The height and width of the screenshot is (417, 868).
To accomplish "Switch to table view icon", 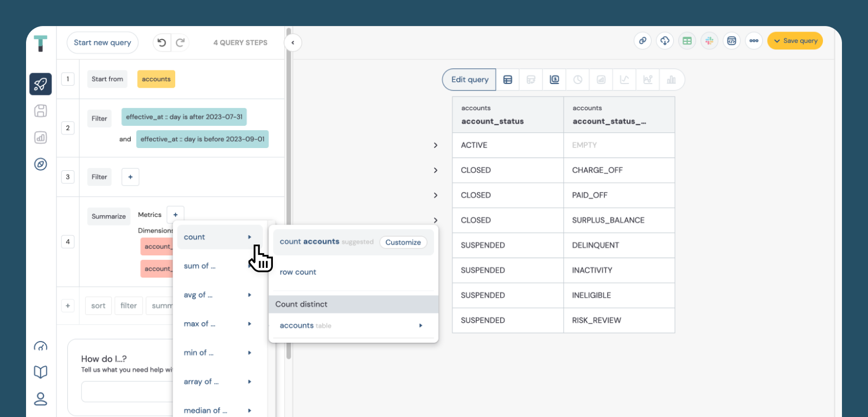I will click(x=508, y=80).
